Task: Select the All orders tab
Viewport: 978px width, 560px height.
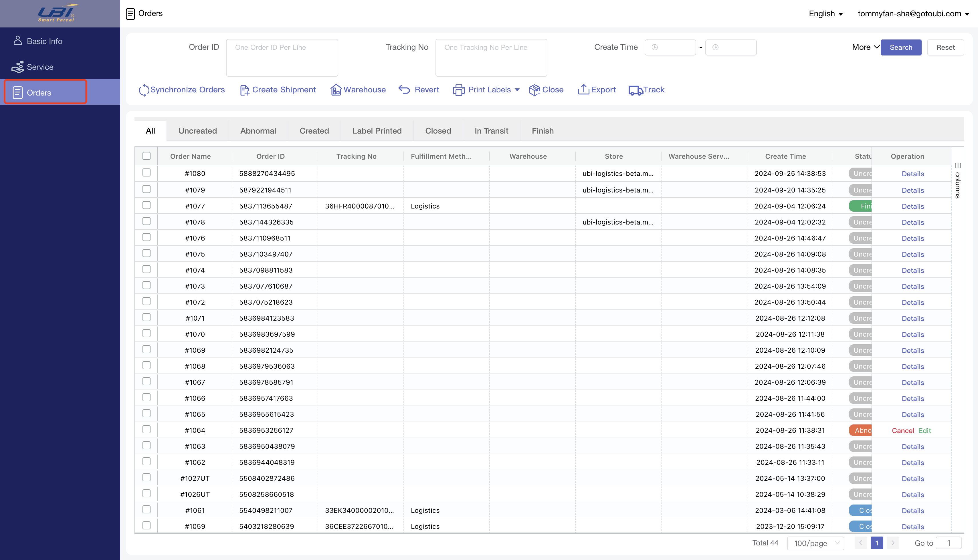Action: pos(151,131)
